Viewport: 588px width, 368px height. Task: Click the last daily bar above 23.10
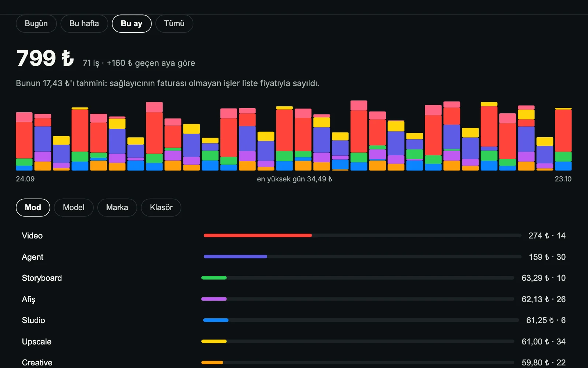(x=563, y=139)
